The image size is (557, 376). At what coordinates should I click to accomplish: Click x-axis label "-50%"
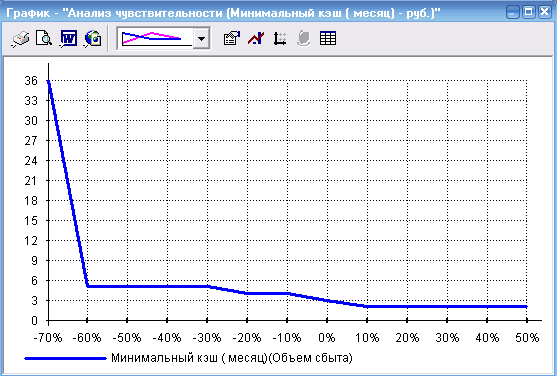[x=127, y=338]
